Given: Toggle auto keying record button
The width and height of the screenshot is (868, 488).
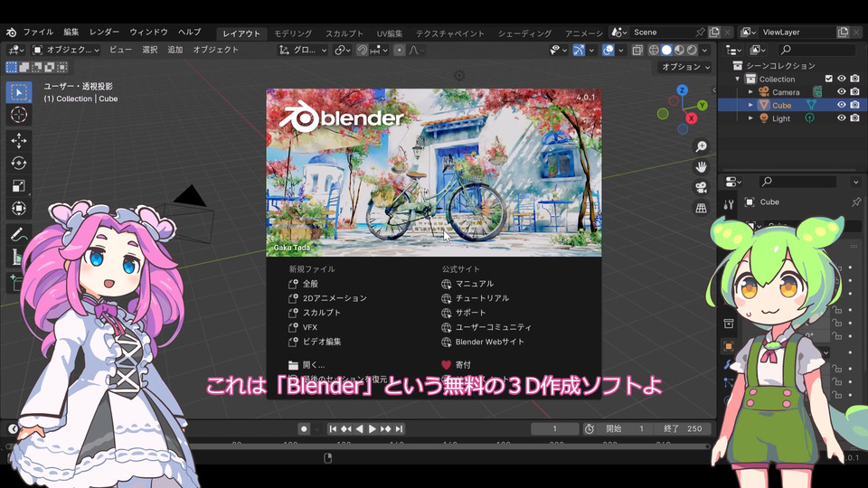Looking at the screenshot, I should (304, 428).
